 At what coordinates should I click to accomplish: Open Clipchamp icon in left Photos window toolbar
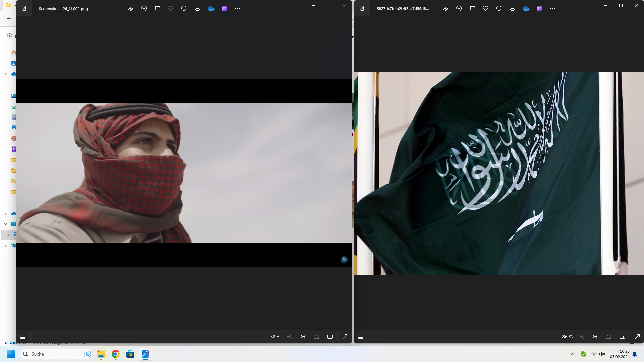tap(224, 8)
